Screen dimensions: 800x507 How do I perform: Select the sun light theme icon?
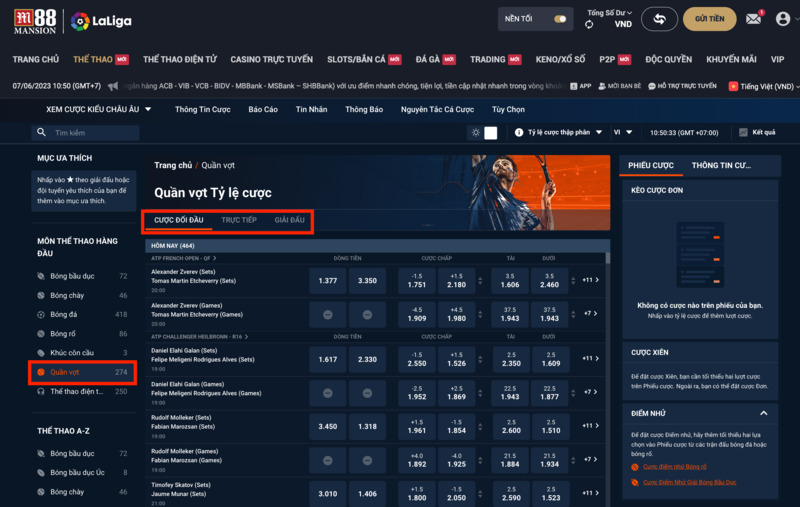pos(476,133)
